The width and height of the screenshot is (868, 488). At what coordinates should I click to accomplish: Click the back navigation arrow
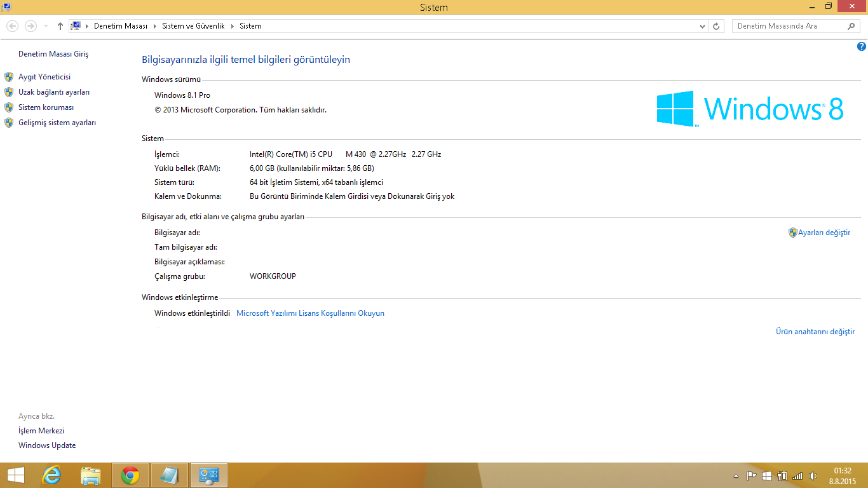point(13,26)
